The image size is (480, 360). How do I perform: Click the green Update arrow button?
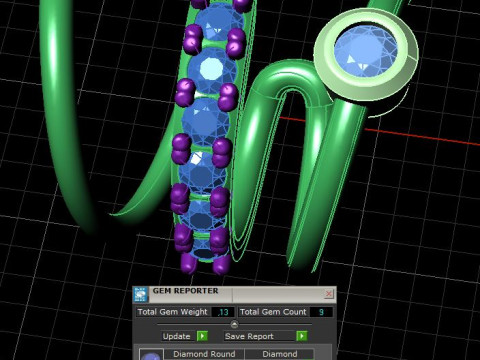[x=202, y=336]
